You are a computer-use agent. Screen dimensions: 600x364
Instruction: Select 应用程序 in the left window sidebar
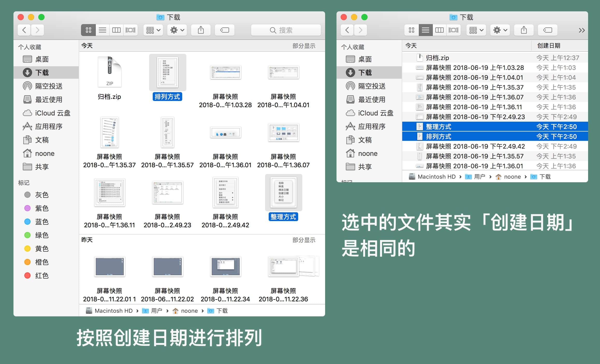click(x=49, y=127)
